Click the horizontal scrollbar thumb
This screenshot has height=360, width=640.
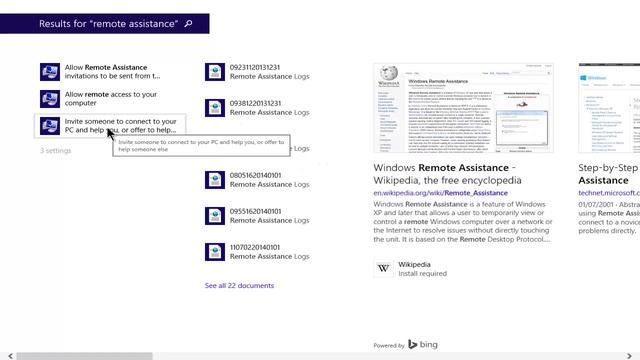click(84, 356)
